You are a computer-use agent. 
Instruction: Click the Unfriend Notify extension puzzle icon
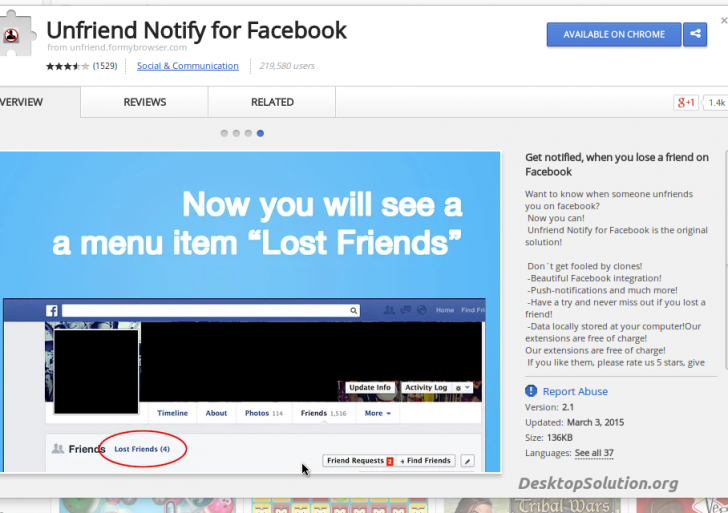pyautogui.click(x=17, y=33)
